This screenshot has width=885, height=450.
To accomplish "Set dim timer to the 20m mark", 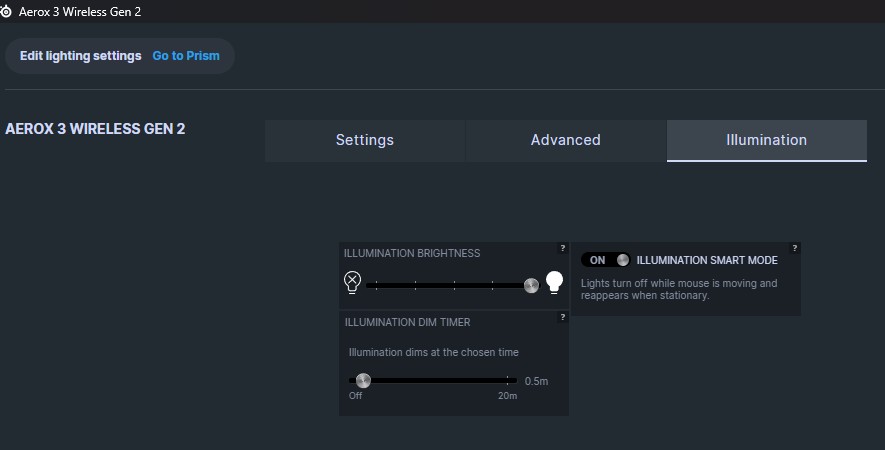I will click(x=509, y=380).
